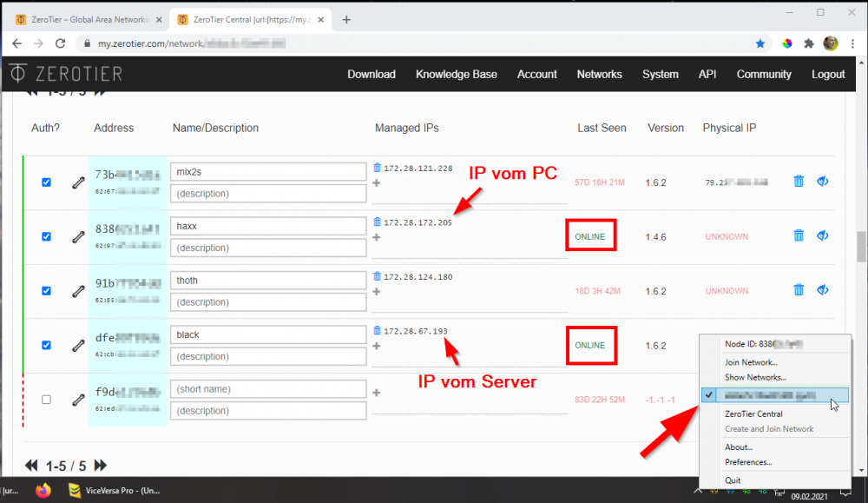Open Chrome profile avatar
Screen dimensions: 868x503
point(831,43)
